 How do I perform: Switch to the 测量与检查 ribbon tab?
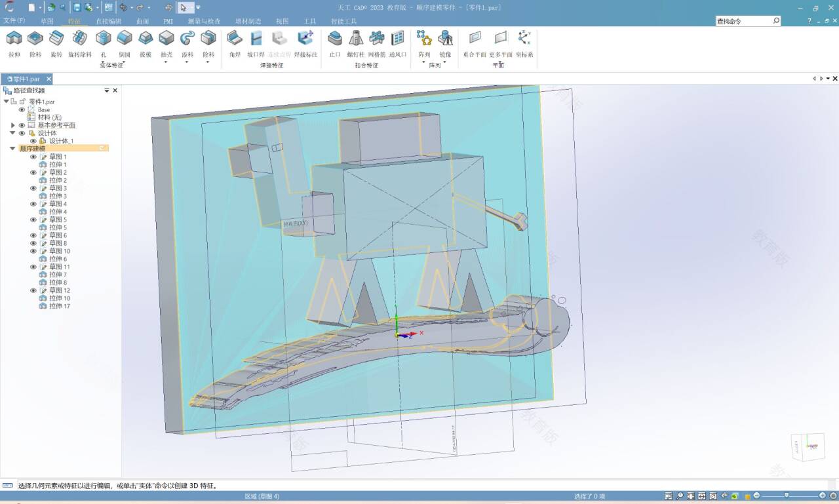pyautogui.click(x=204, y=21)
